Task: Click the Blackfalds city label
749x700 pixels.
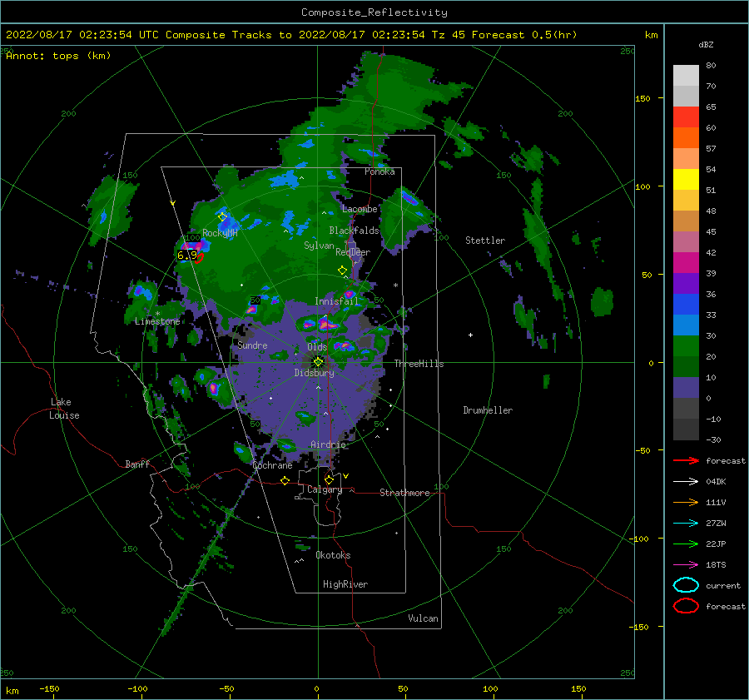Action: point(354,231)
